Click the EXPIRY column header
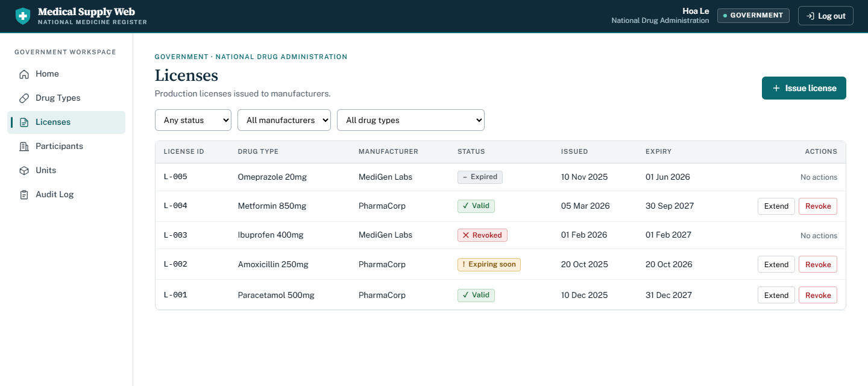 (x=658, y=151)
